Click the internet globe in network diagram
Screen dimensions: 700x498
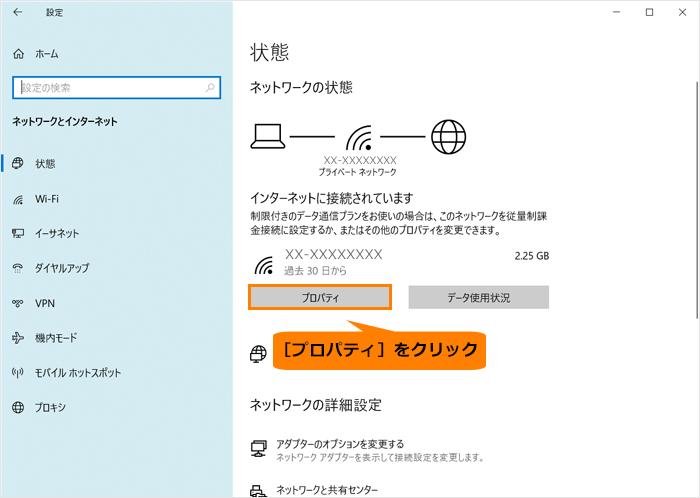pyautogui.click(x=449, y=137)
